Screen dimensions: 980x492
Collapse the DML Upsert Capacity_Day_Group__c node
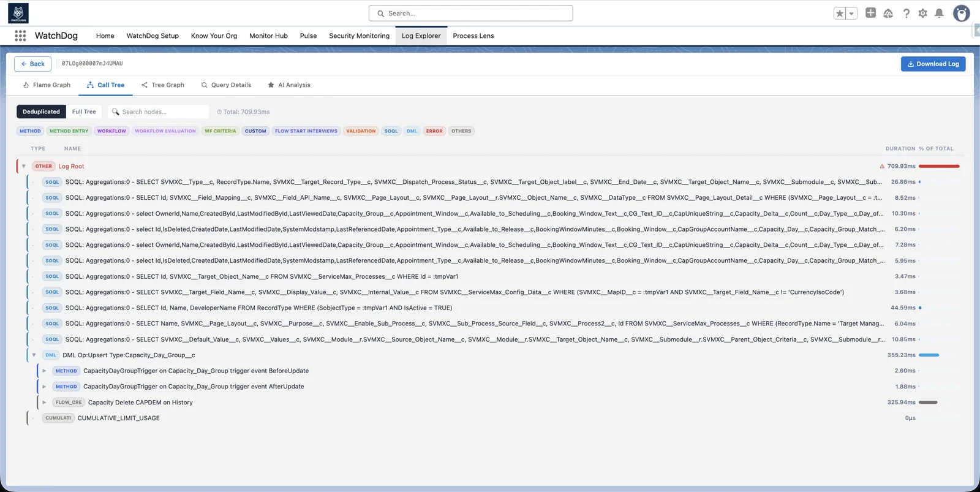(x=34, y=355)
